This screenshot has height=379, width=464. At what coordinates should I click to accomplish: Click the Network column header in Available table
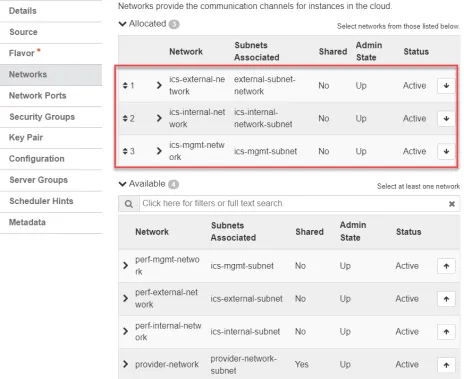point(152,232)
